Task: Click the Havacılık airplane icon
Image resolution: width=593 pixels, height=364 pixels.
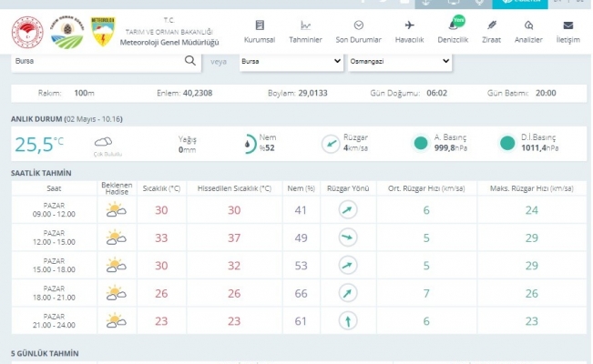Action: pyautogui.click(x=409, y=25)
